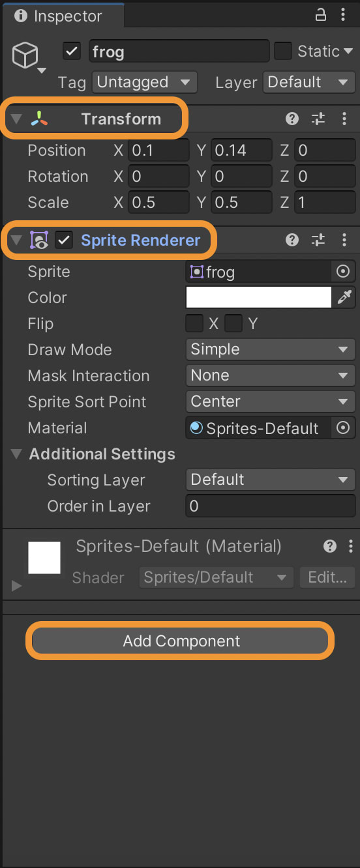Open the Sprite object picker circle
This screenshot has width=360, height=868.
coord(343,272)
